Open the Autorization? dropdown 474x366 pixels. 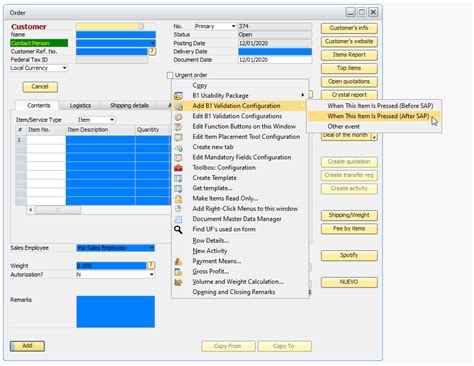pos(152,275)
